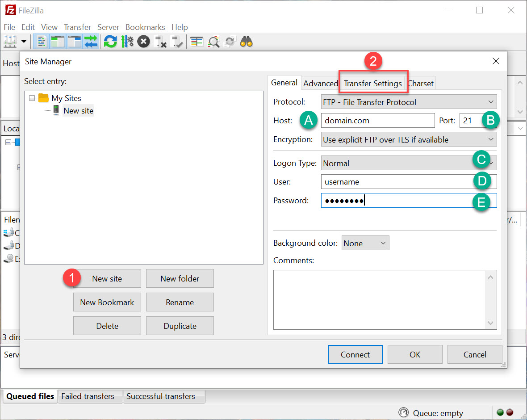The width and height of the screenshot is (527, 420).
Task: Click in the User field containing username
Action: coord(409,182)
